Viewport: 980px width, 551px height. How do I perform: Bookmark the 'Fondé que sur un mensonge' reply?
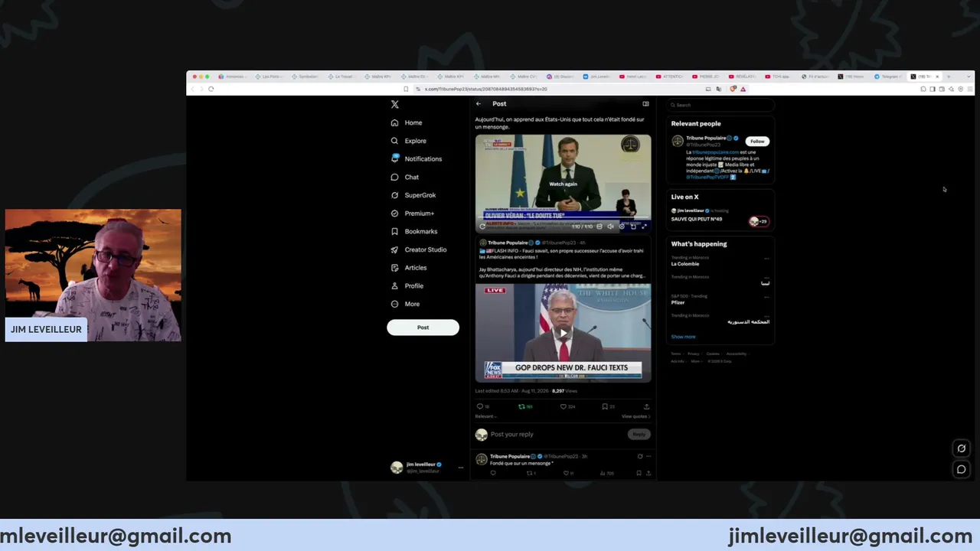pos(639,473)
